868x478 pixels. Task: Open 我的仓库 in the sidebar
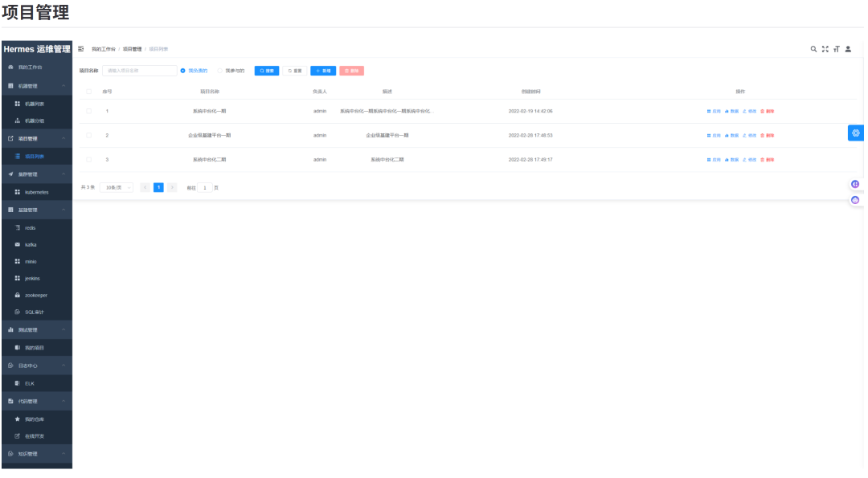click(36, 419)
